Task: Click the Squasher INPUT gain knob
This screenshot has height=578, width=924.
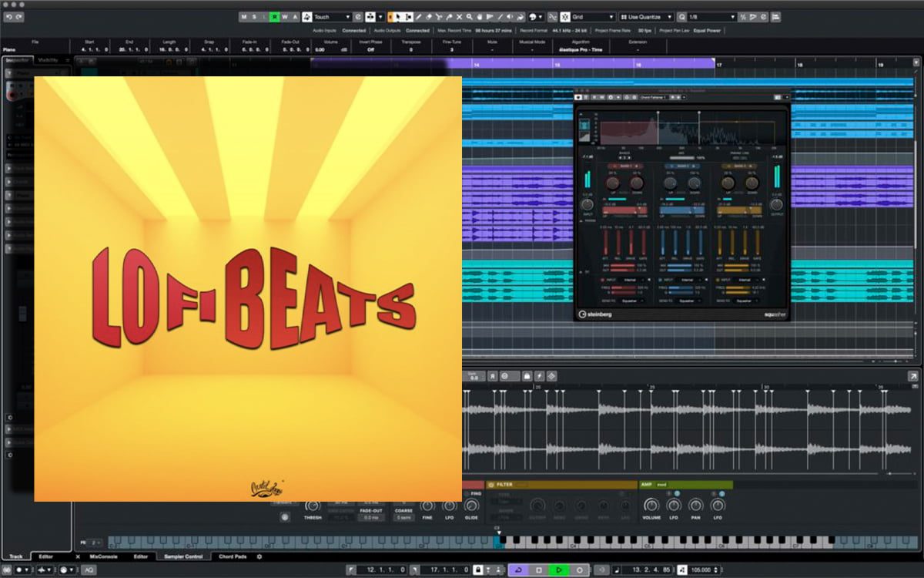Action: point(587,204)
